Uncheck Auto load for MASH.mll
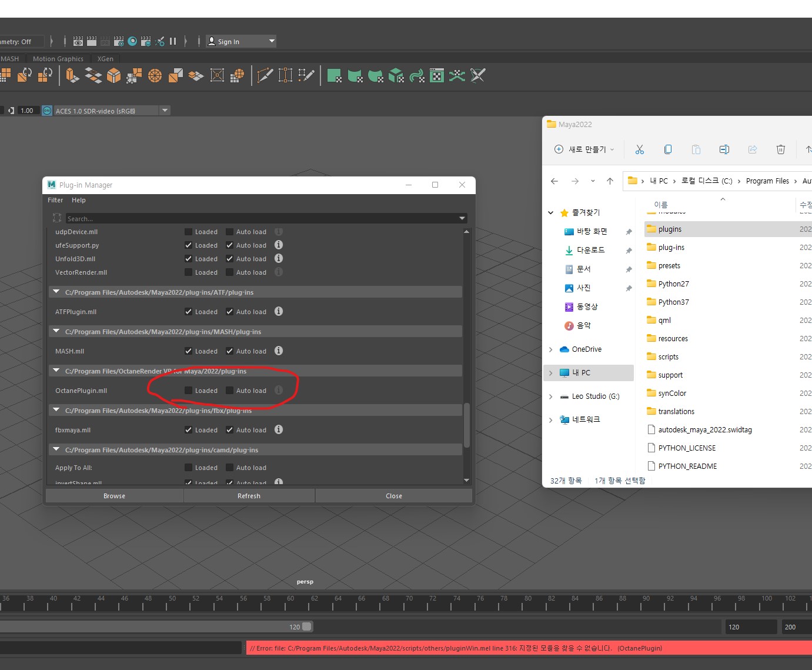 click(x=229, y=351)
